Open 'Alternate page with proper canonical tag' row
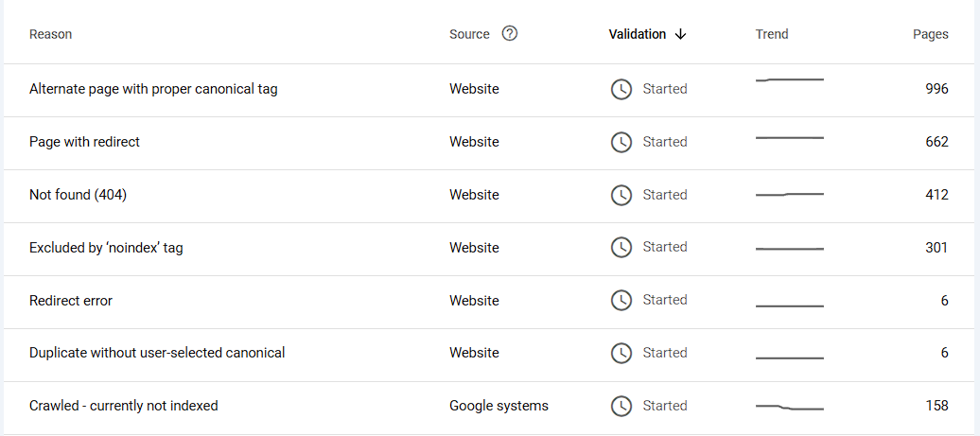This screenshot has height=436, width=980. pyautogui.click(x=153, y=89)
